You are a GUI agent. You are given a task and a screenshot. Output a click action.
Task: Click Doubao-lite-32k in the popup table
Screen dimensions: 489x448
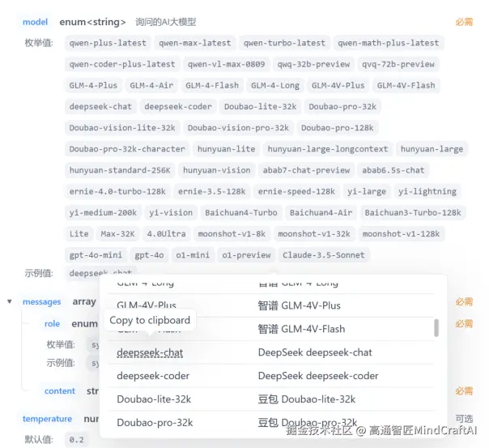coord(154,399)
